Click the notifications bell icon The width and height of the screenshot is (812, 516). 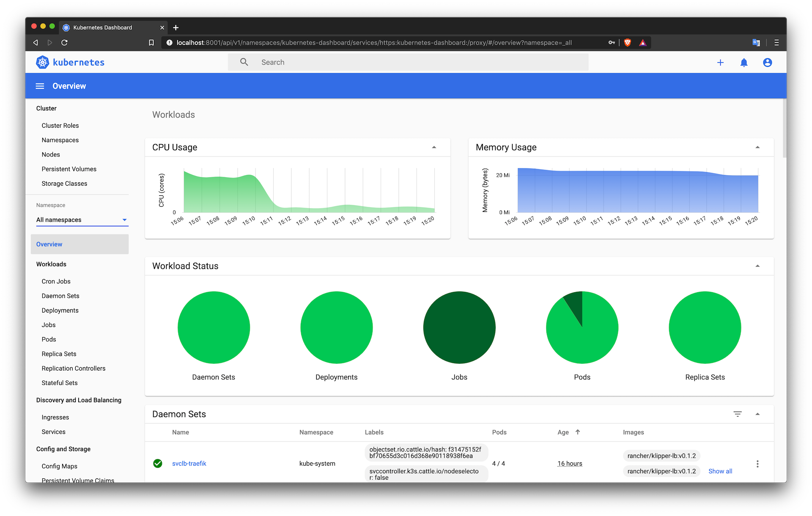point(744,62)
